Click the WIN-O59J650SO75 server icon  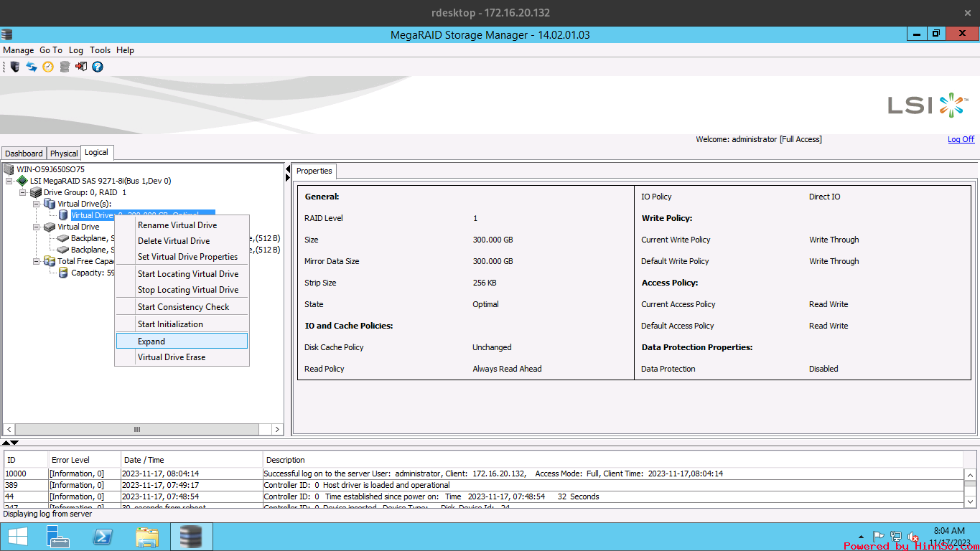click(9, 169)
